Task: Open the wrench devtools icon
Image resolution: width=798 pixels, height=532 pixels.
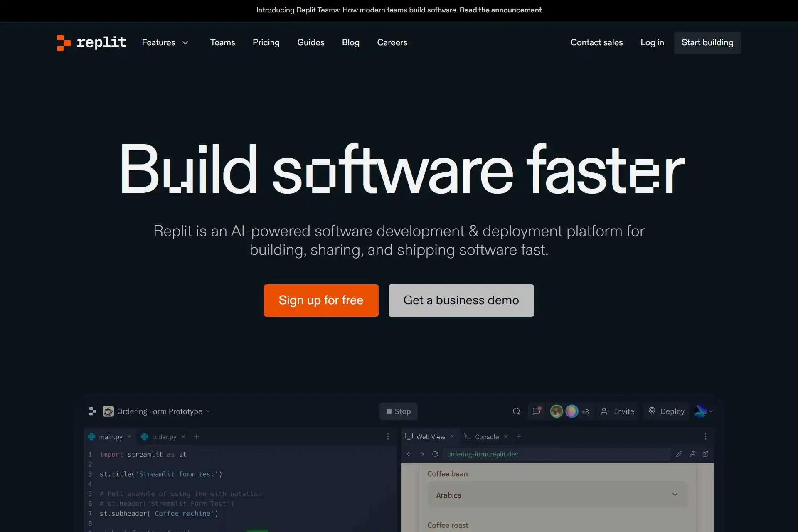Action: 692,454
